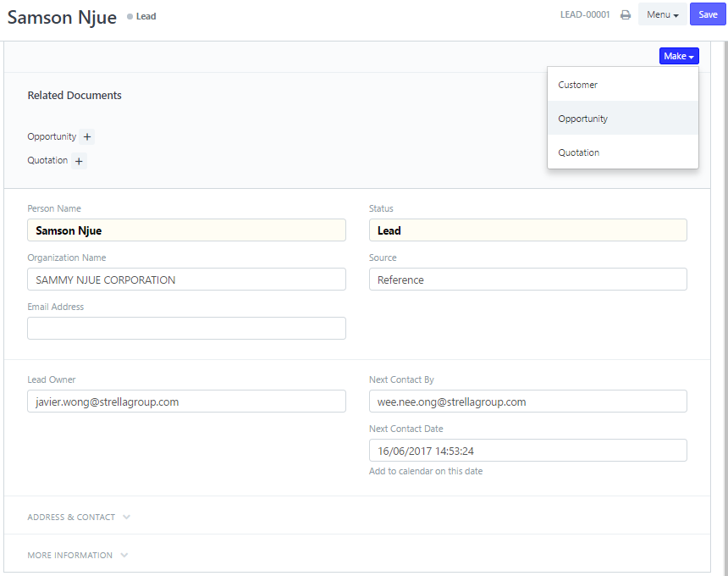Click the Opportunity related document label
The width and height of the screenshot is (728, 576).
click(52, 136)
